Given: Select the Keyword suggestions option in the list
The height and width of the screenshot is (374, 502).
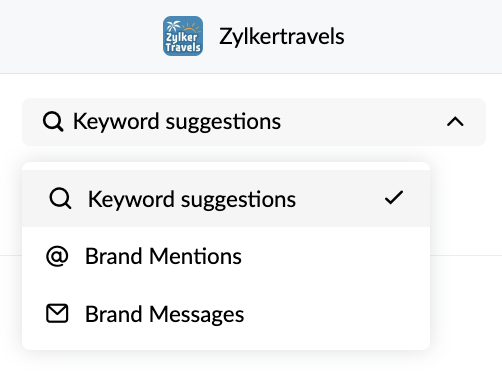Looking at the screenshot, I should point(226,199).
